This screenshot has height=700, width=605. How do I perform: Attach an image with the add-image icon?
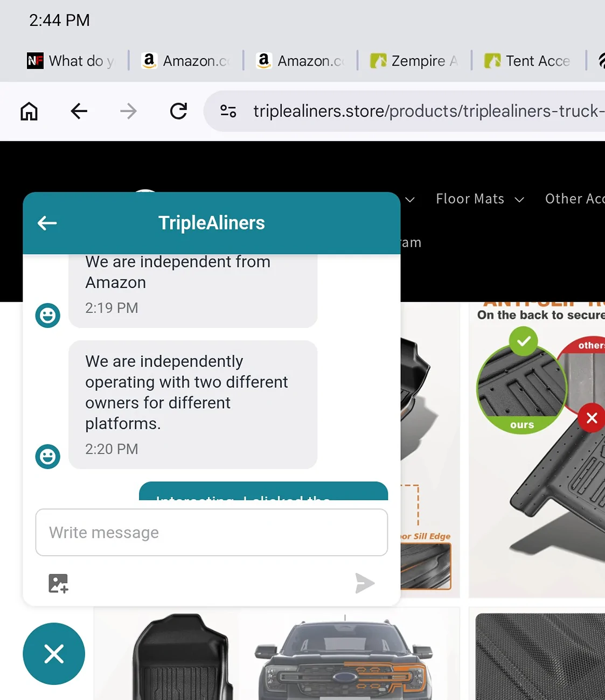click(58, 583)
